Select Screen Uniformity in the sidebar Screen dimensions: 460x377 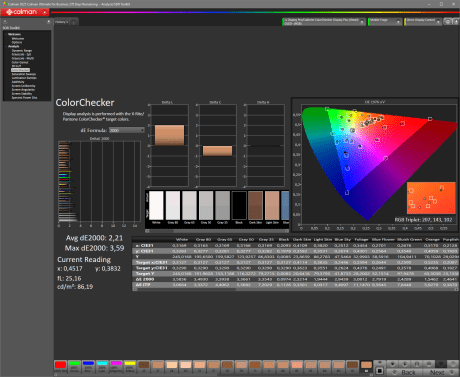click(23, 86)
